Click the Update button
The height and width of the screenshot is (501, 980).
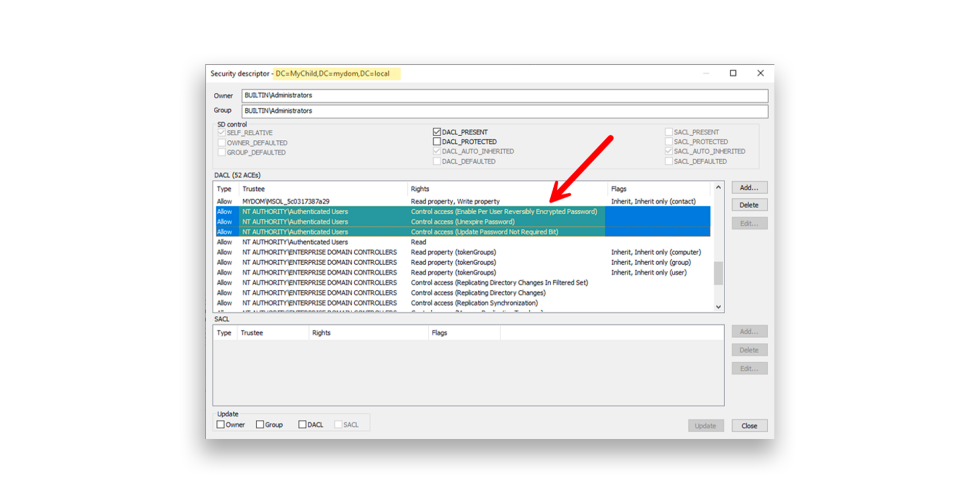(x=706, y=425)
